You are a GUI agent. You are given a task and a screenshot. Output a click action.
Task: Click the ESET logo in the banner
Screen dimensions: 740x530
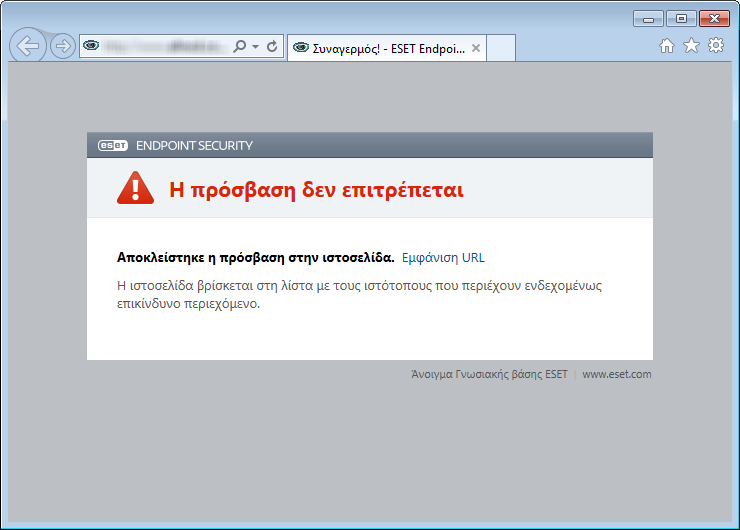click(x=113, y=145)
